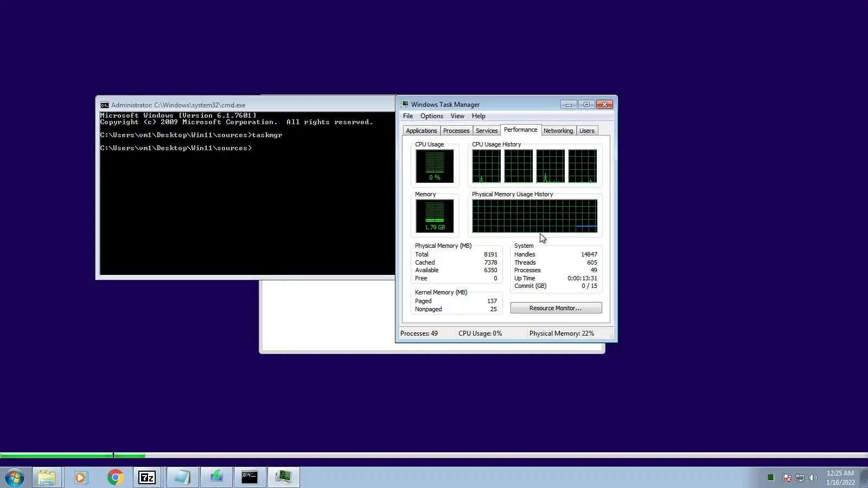This screenshot has width=868, height=488.
Task: Launch Windows Media Player from taskbar
Action: pos(80,478)
